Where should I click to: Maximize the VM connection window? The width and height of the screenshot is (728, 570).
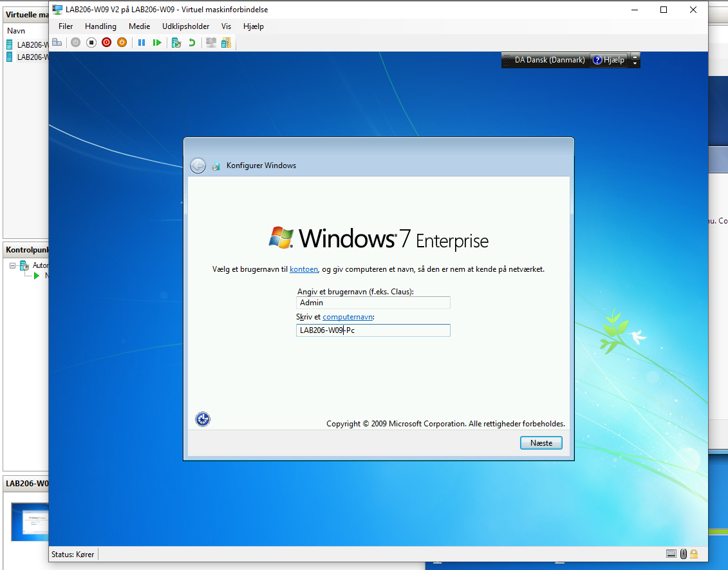664,10
